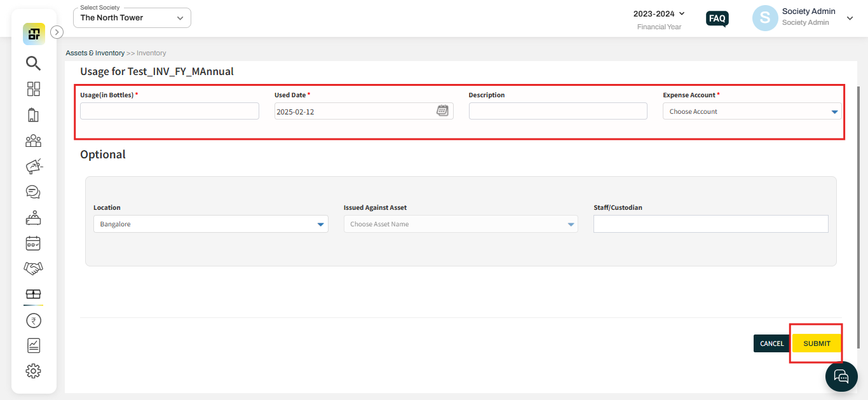Open the FAQ help icon
The image size is (868, 400).
[717, 18]
